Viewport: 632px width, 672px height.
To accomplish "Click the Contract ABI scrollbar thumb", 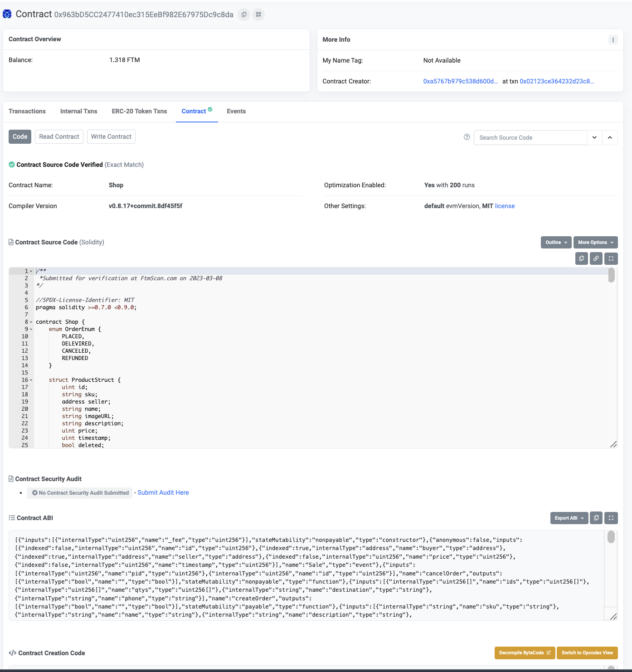I will [x=611, y=537].
